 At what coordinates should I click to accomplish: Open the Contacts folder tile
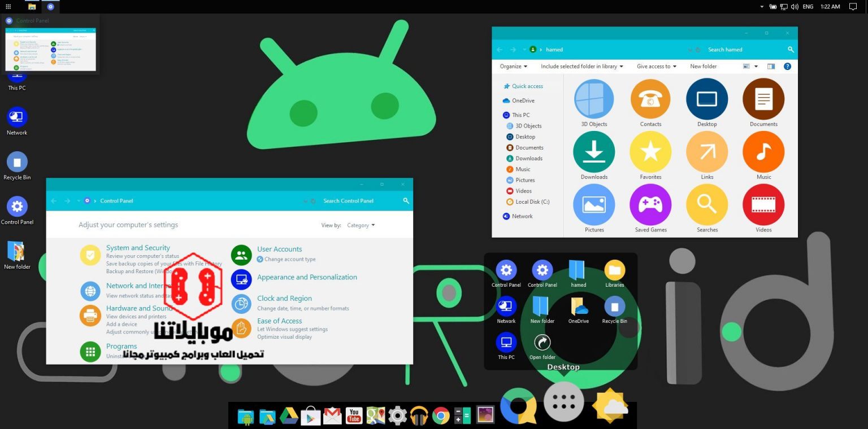(650, 103)
